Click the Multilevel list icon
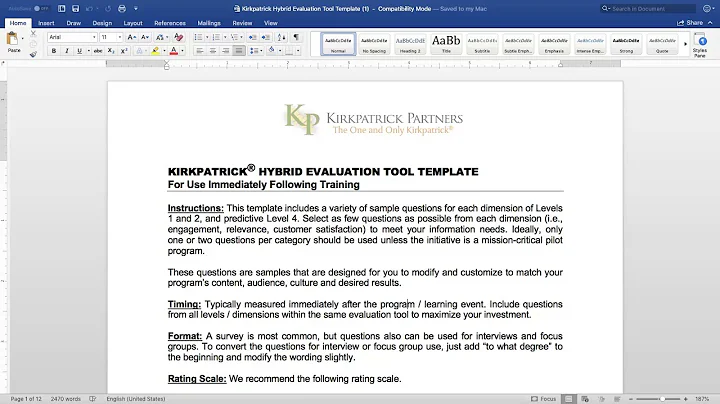This screenshot has height=404, width=720. coord(234,37)
